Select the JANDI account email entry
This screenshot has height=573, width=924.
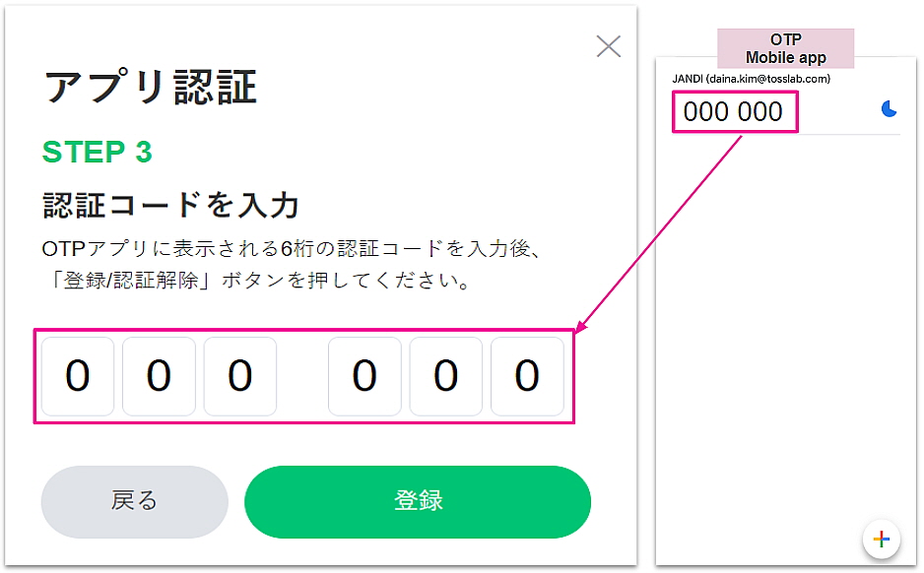751,79
